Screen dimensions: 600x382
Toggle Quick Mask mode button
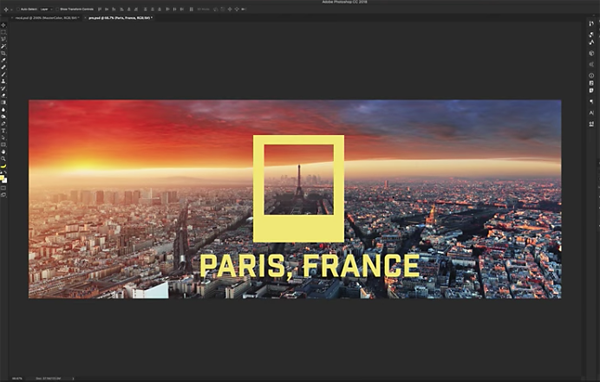[3, 188]
